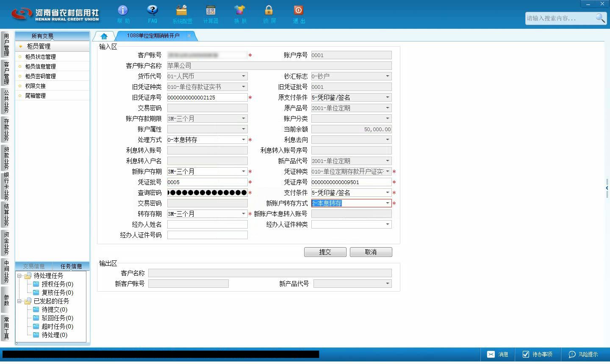Screen dimensions: 610x364
Task: Switch to 任务信息 panel tab
Action: (71, 266)
